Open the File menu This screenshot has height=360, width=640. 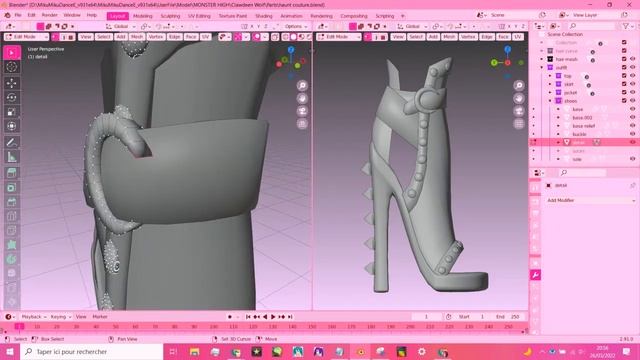(x=18, y=15)
